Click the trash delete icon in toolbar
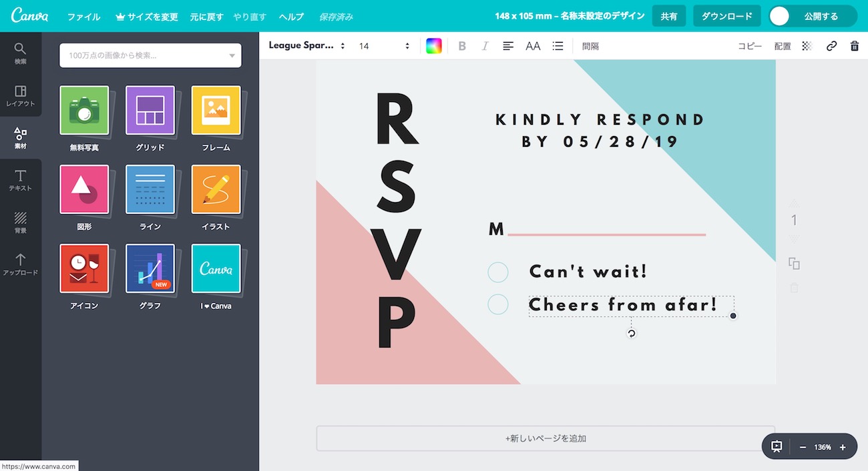Screen dimensions: 868x471 click(x=854, y=46)
